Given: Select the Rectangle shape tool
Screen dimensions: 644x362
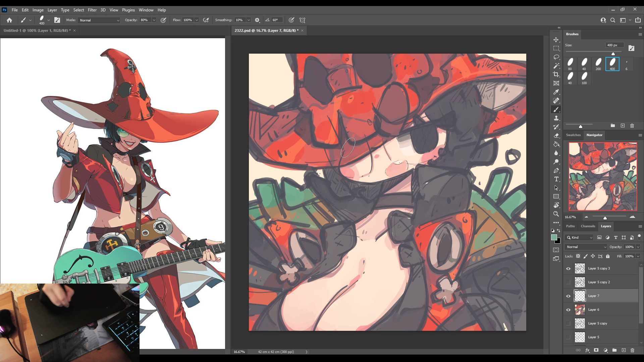Looking at the screenshot, I should [x=556, y=196].
